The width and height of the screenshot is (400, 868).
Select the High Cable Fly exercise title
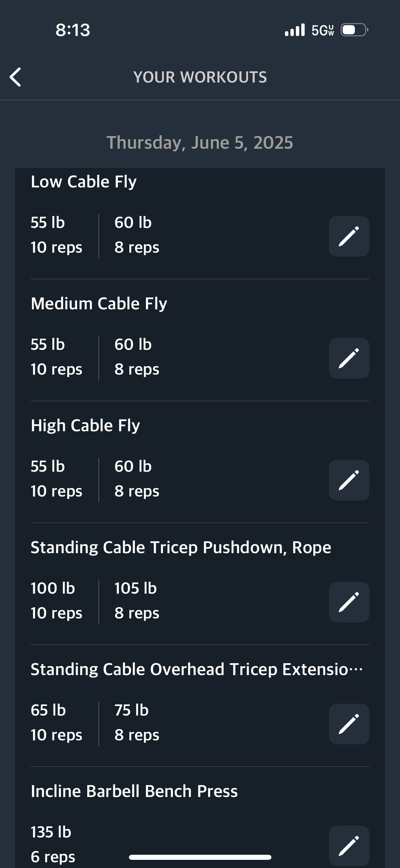[85, 426]
